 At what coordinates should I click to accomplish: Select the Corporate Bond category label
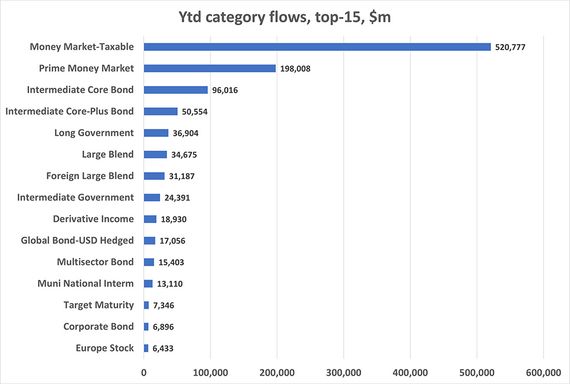point(99,327)
